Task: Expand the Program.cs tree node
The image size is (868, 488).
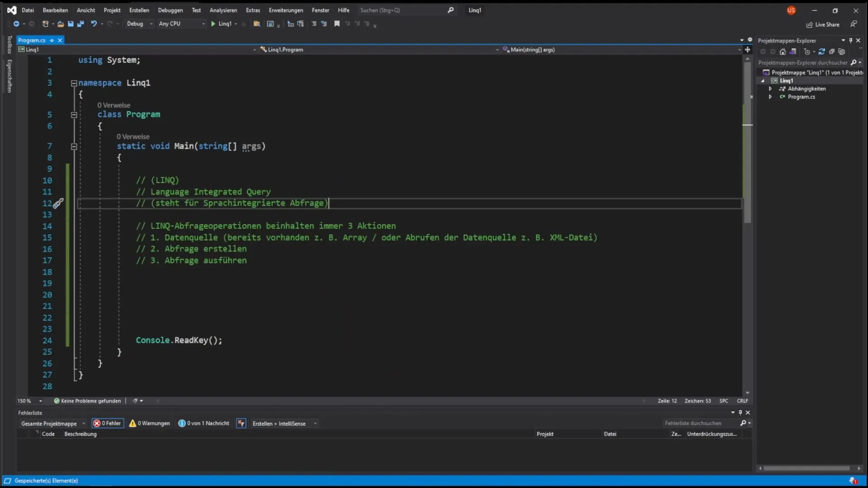Action: tap(770, 97)
